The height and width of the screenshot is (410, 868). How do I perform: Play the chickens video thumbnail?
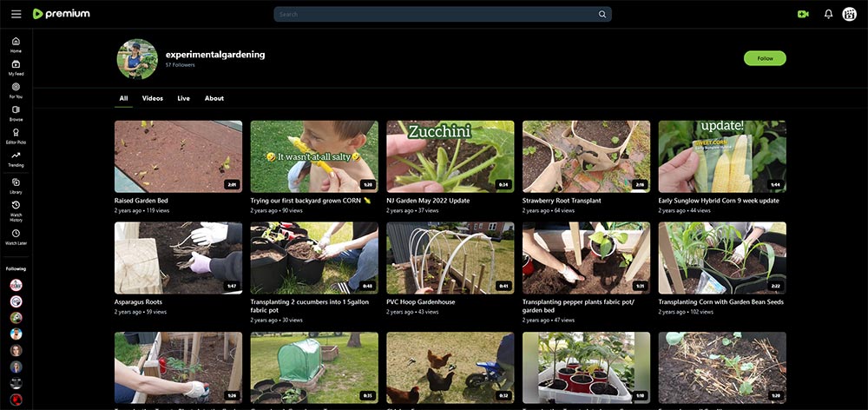point(450,367)
